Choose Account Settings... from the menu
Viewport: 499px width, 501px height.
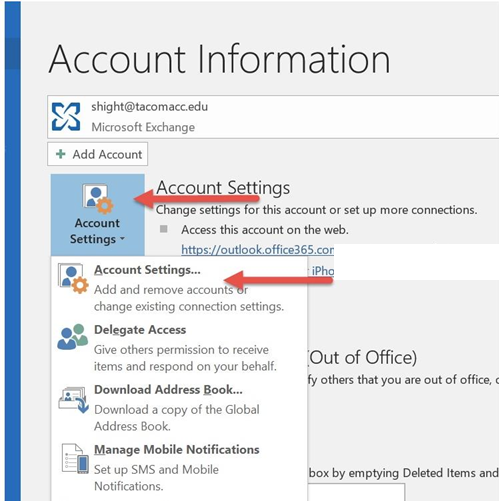click(x=179, y=288)
